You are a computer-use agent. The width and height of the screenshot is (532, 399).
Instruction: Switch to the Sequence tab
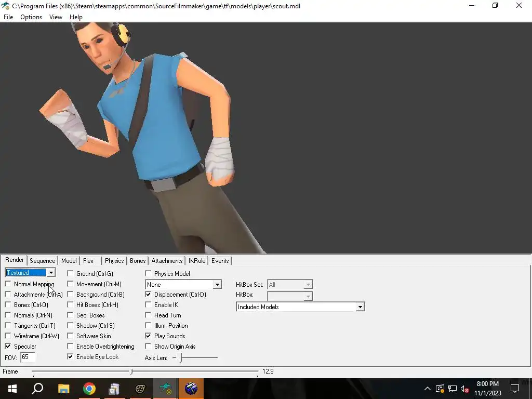coord(43,261)
